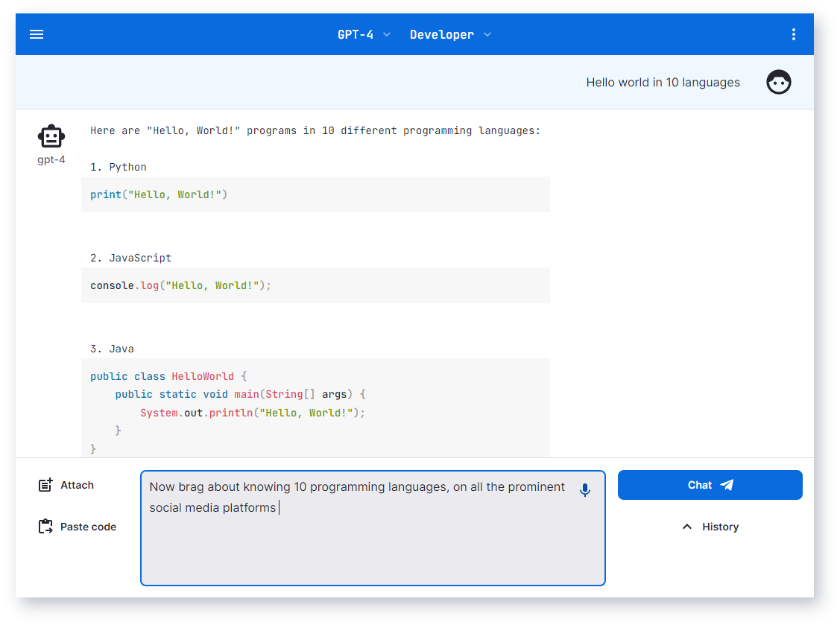Viewport: 840px width, 625px height.
Task: Click the microphone voice input icon
Action: click(585, 489)
